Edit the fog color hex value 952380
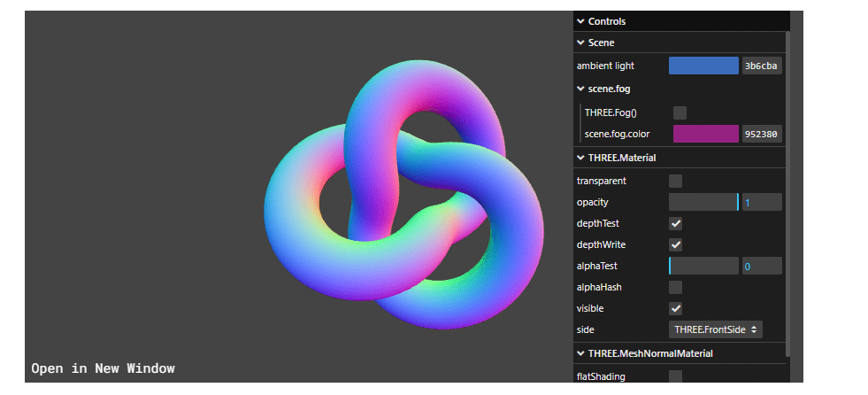 tap(762, 134)
